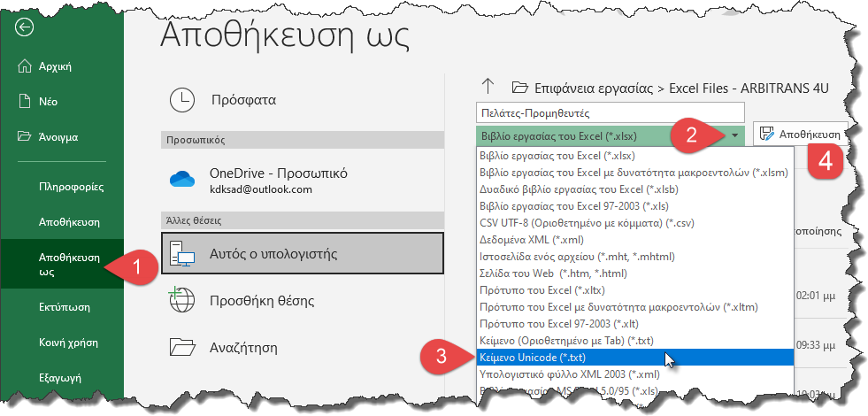Screen dimensions: 868x416
Task: Click the Αποθήκευση save button
Action: point(801,134)
